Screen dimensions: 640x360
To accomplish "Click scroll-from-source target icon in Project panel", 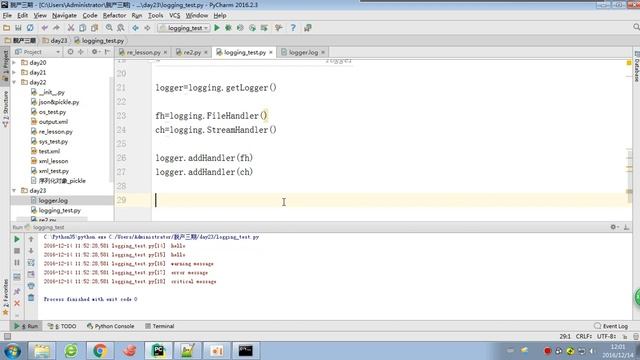I will click(x=71, y=52).
